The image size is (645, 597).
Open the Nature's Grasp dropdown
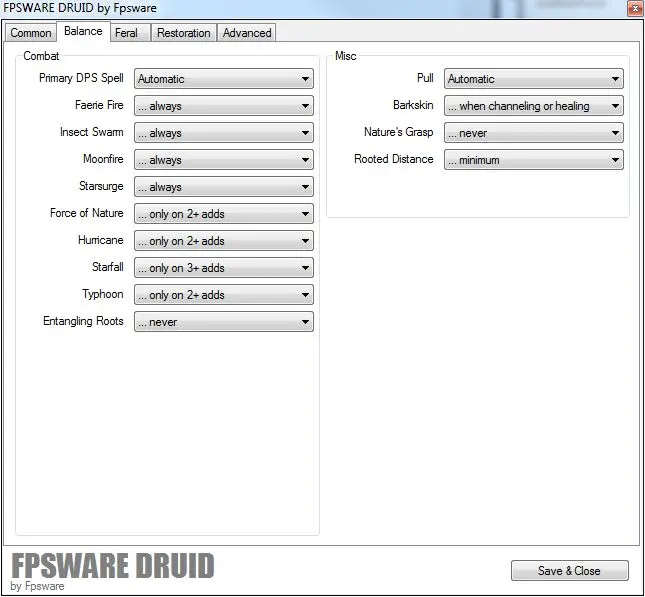pyautogui.click(x=533, y=133)
